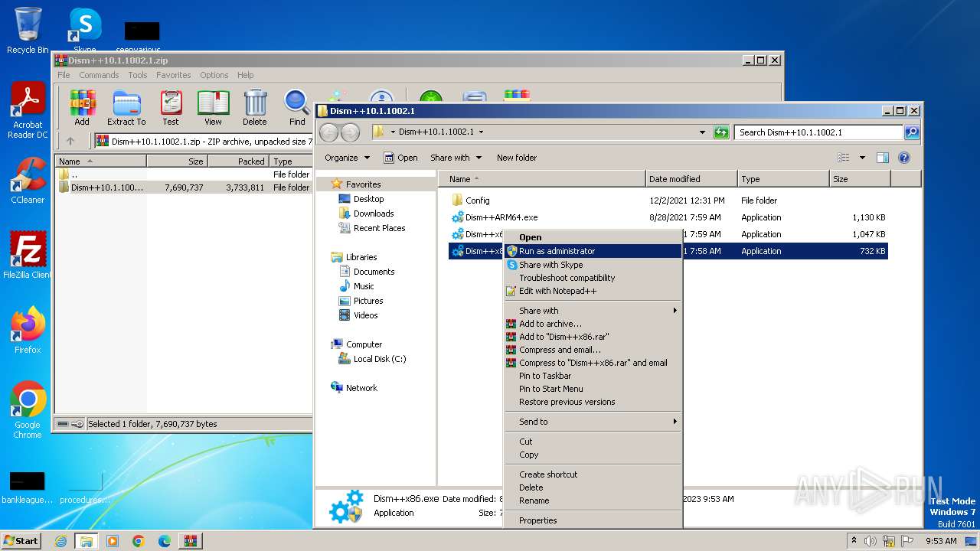The height and width of the screenshot is (551, 980).
Task: Click the View icon in WinRAR toolbar
Action: (x=213, y=107)
